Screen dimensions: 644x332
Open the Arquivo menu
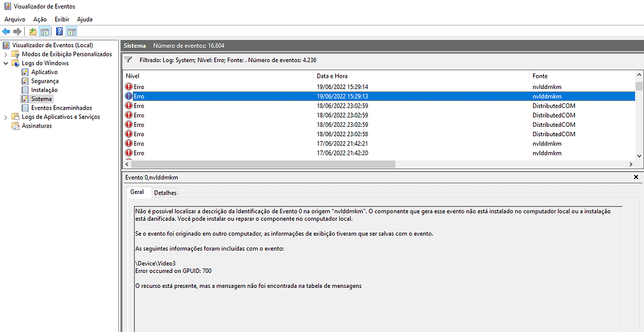15,19
